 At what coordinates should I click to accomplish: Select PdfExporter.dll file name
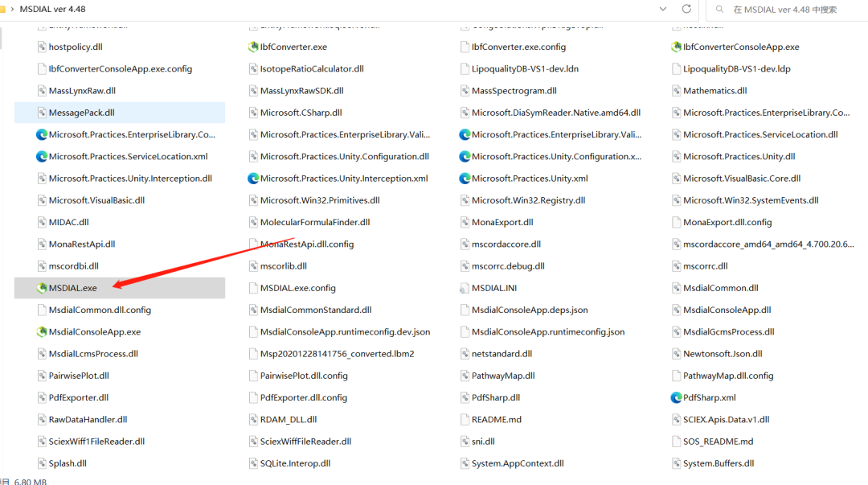click(79, 397)
